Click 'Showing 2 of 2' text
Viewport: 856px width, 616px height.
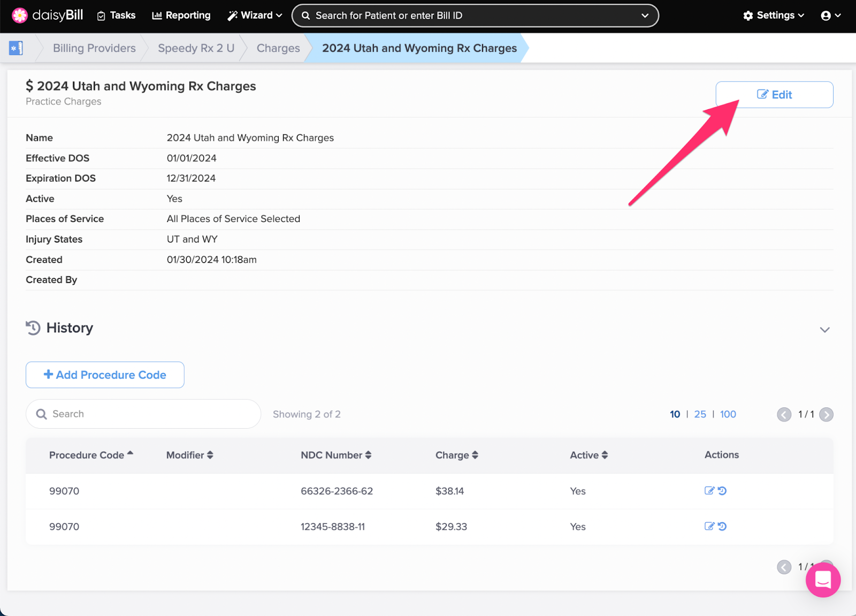coord(307,414)
